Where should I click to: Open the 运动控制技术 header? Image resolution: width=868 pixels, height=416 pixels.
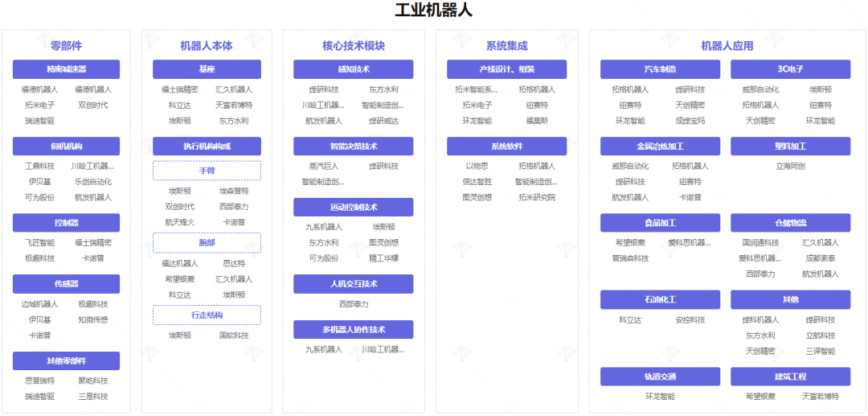pyautogui.click(x=353, y=207)
